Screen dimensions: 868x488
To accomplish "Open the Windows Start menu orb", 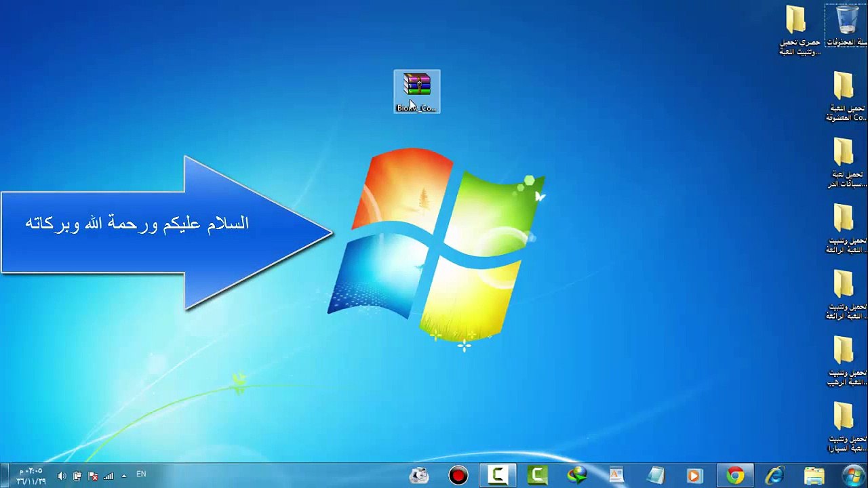I will (x=854, y=475).
